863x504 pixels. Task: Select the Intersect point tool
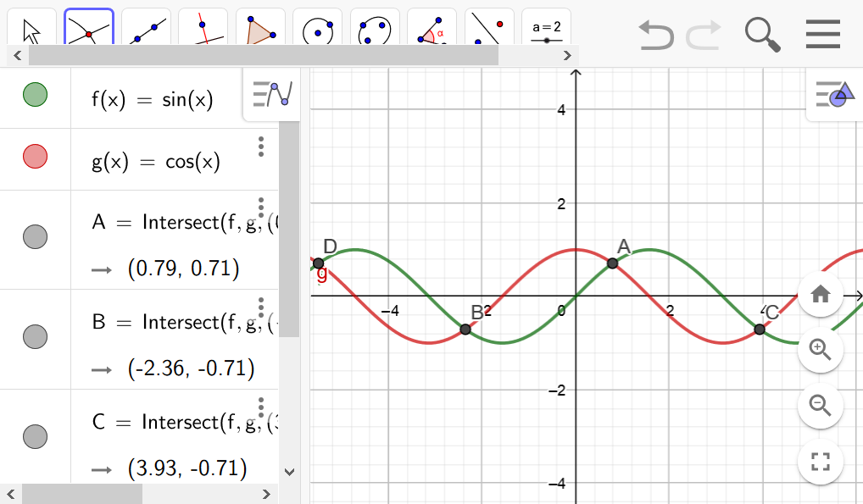88,28
